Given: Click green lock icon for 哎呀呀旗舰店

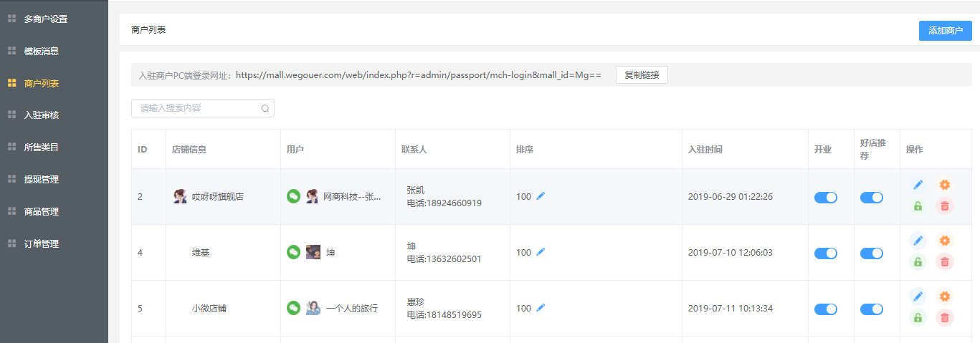Looking at the screenshot, I should [x=918, y=206].
